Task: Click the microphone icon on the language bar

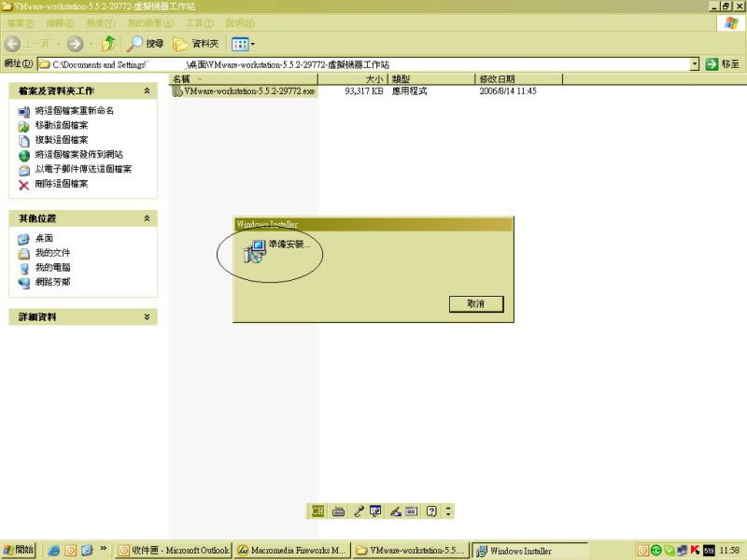Action: (359, 511)
